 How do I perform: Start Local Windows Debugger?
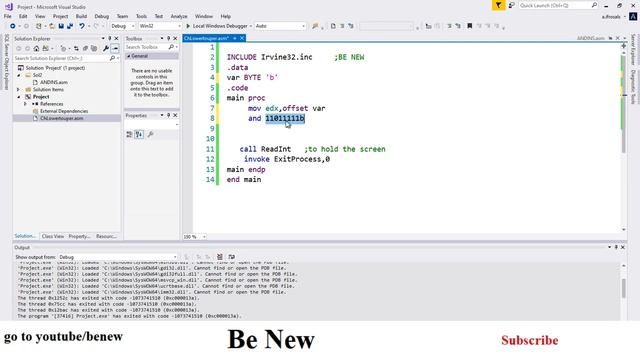coord(218,26)
